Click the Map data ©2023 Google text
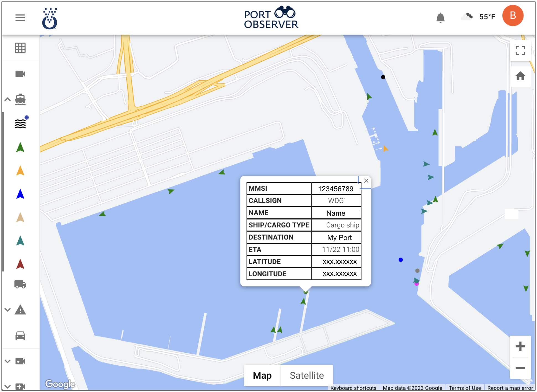Screen dimensions: 537x392 [412, 388]
